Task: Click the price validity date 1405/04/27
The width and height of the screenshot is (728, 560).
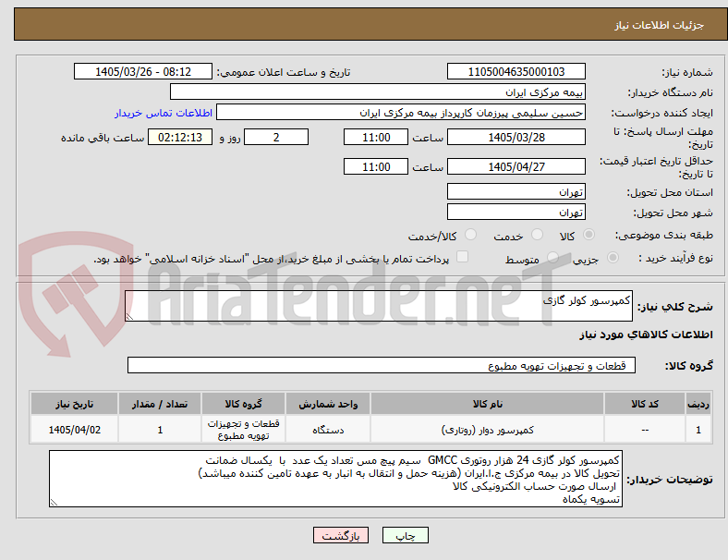Action: pyautogui.click(x=516, y=166)
